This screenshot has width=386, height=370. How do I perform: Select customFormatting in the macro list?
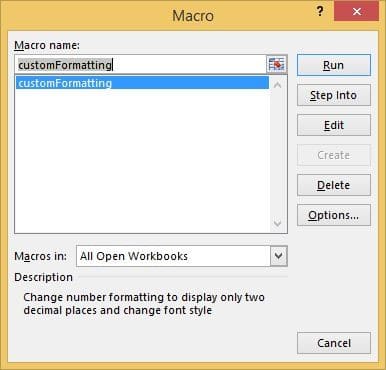(x=142, y=83)
